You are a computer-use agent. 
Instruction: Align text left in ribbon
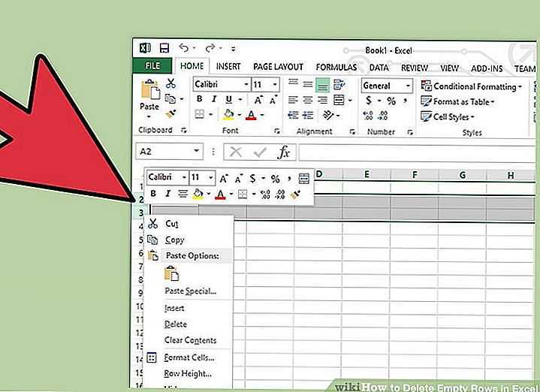(293, 100)
